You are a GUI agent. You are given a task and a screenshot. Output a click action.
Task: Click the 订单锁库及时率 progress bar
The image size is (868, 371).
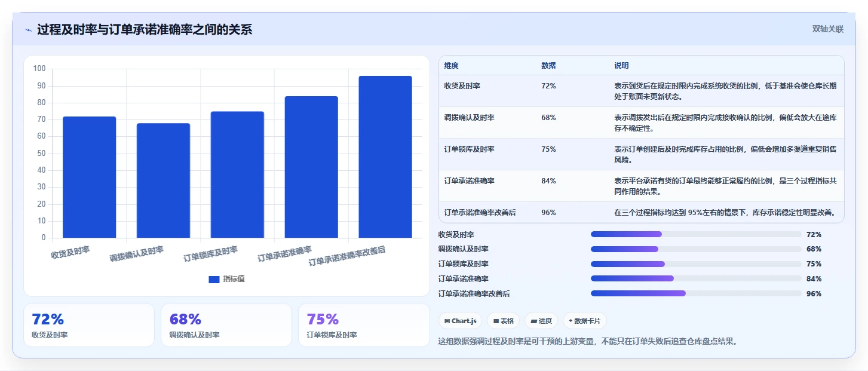[696, 264]
